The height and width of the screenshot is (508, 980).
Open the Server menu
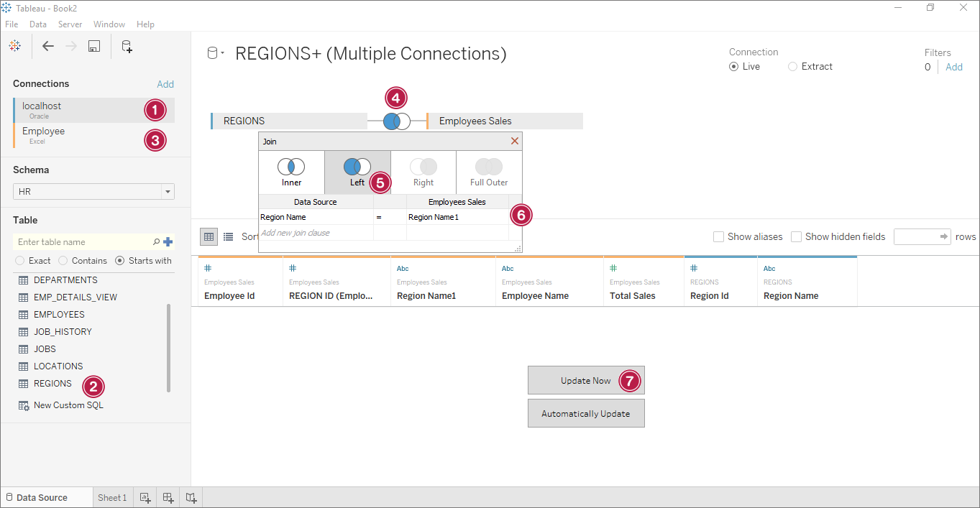pyautogui.click(x=70, y=24)
